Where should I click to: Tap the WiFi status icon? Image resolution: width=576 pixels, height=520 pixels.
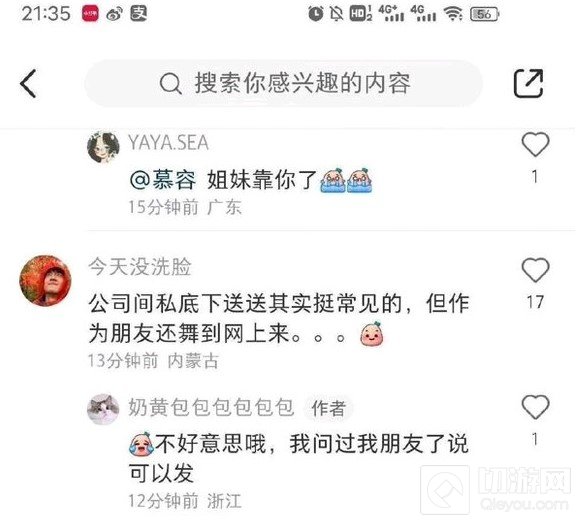click(453, 14)
